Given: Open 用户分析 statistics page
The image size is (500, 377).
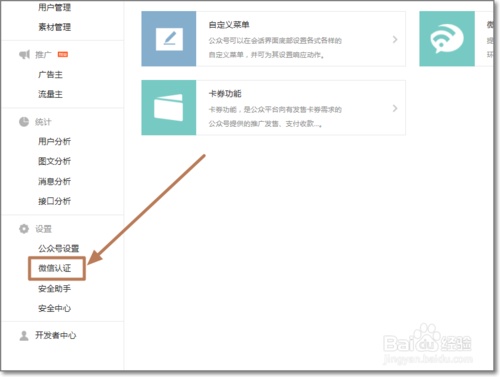Looking at the screenshot, I should (x=54, y=141).
